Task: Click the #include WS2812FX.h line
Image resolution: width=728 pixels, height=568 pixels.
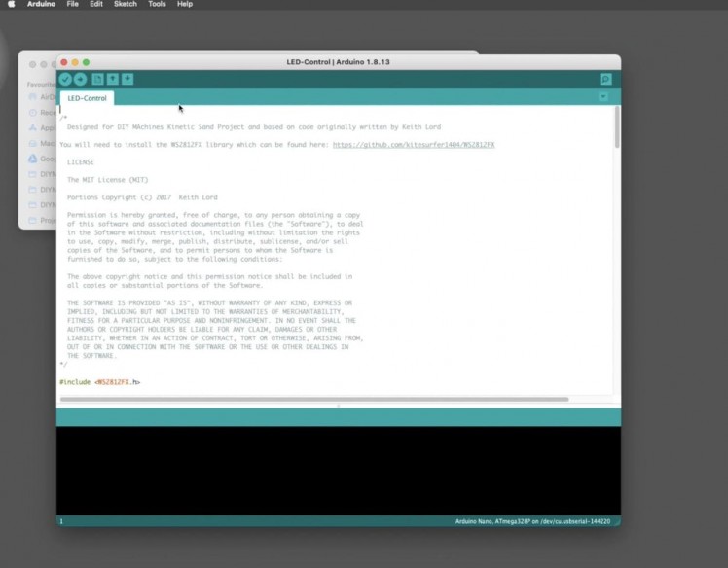Action: coord(100,382)
